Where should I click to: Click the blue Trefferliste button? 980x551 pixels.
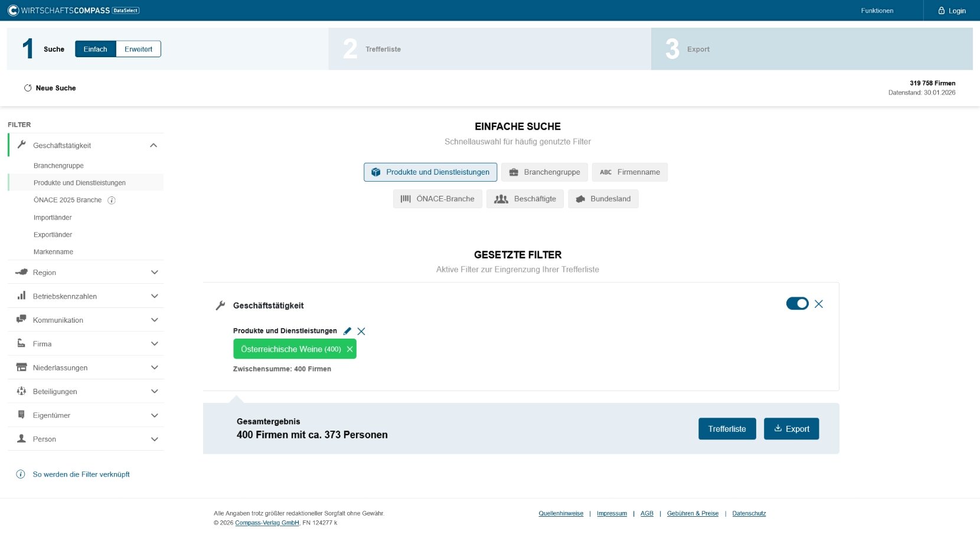click(x=727, y=429)
